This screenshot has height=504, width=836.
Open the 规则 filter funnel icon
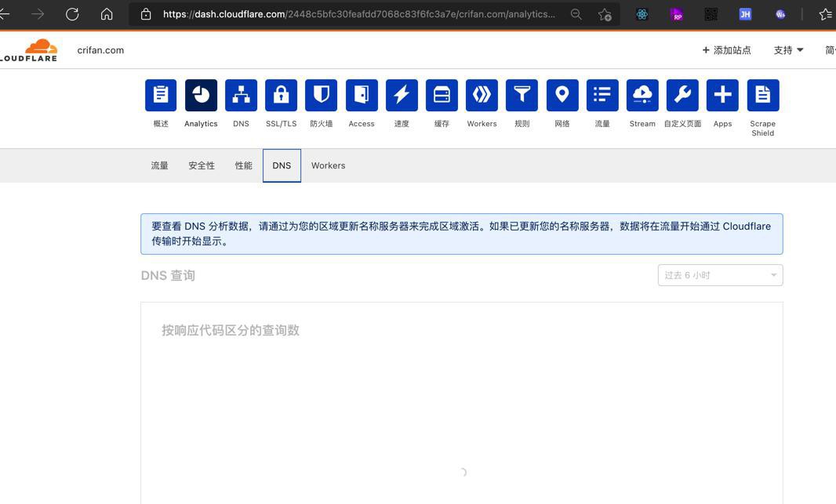point(522,95)
